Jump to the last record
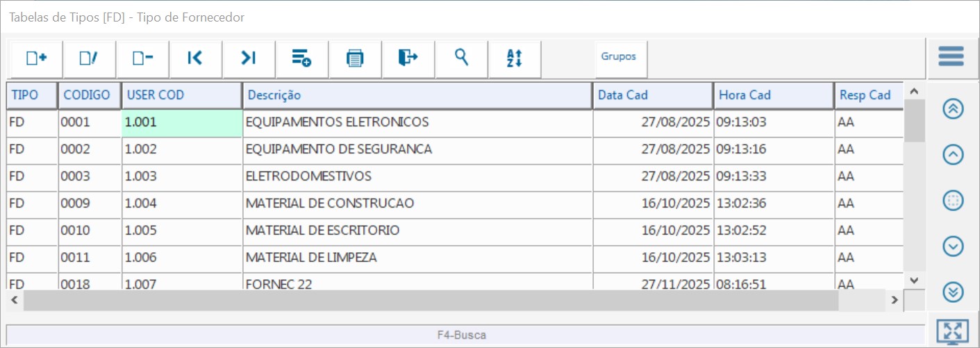 pos(249,58)
